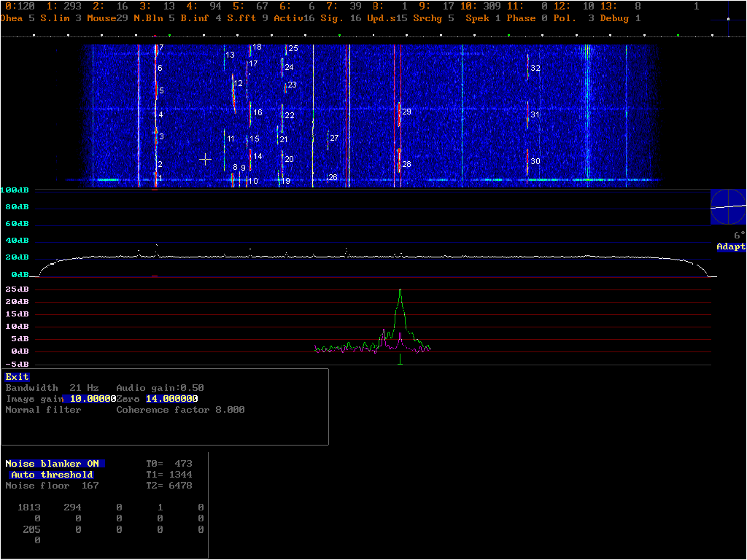
Task: Click the Adapt polarization button
Action: pyautogui.click(x=731, y=246)
